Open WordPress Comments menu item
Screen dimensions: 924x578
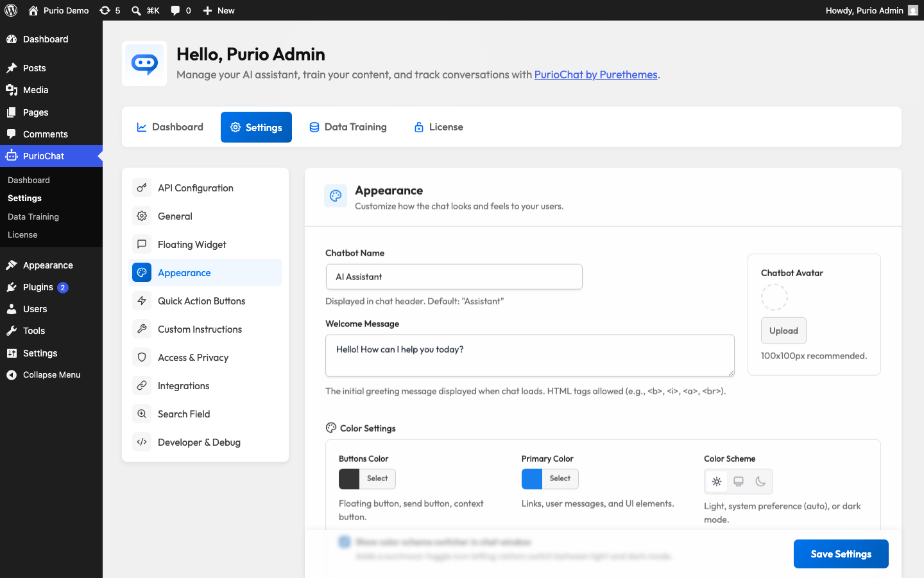click(51, 134)
